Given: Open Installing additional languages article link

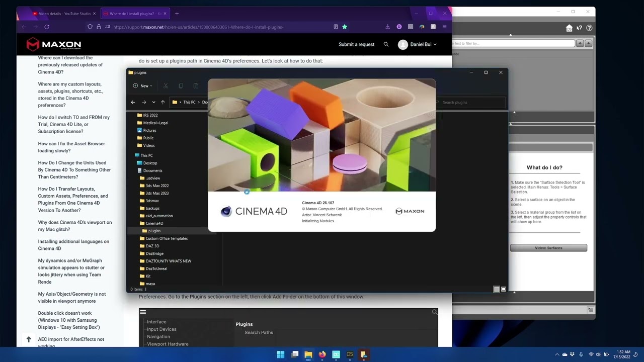Looking at the screenshot, I should click(x=73, y=245).
